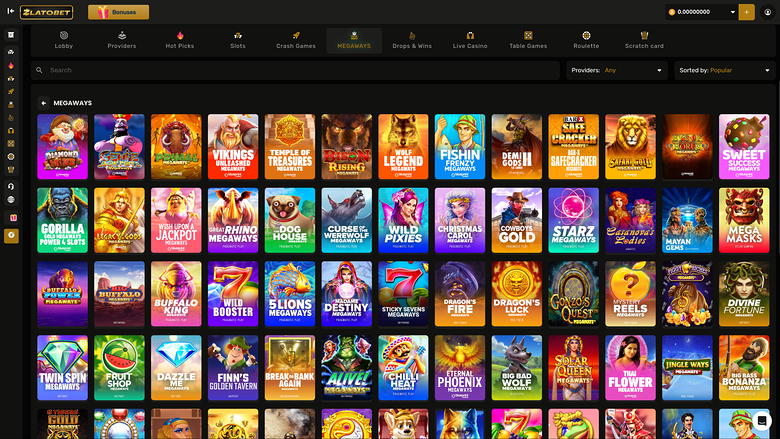Click the gold plus deposit button

746,12
